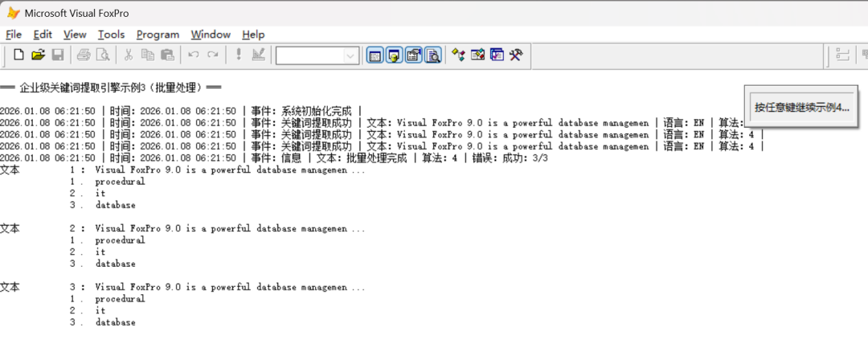
Task: Toggle the Command Window toolbar button
Action: pyautogui.click(x=375, y=55)
